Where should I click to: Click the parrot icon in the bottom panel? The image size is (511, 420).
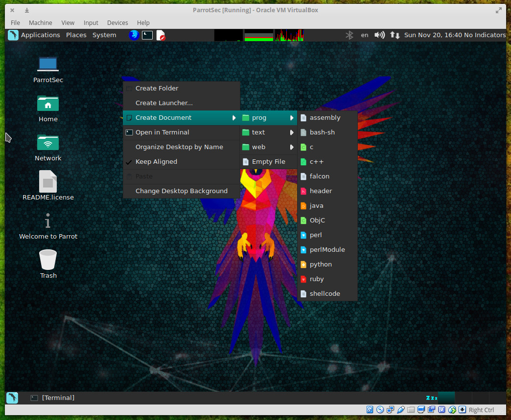(x=12, y=398)
